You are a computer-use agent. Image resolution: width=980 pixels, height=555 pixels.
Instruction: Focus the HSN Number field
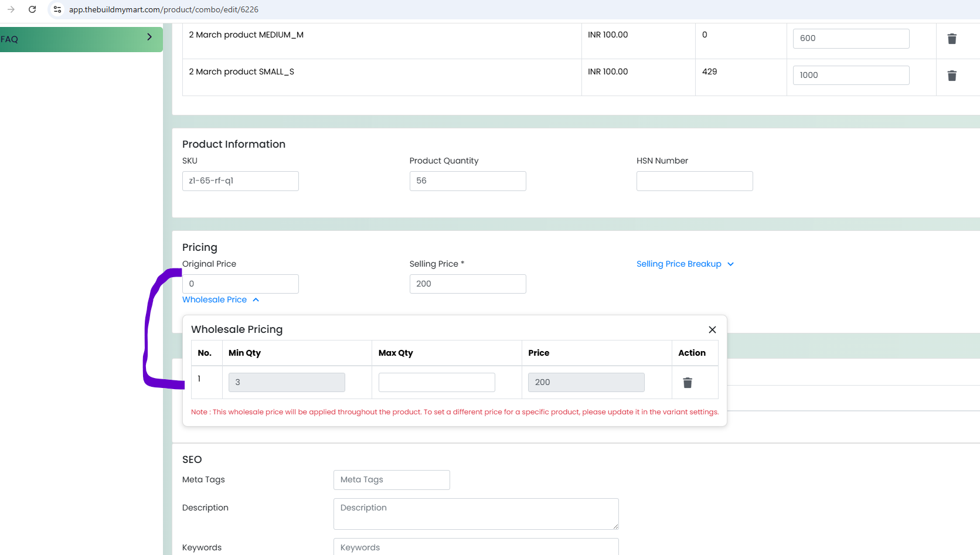coord(695,181)
